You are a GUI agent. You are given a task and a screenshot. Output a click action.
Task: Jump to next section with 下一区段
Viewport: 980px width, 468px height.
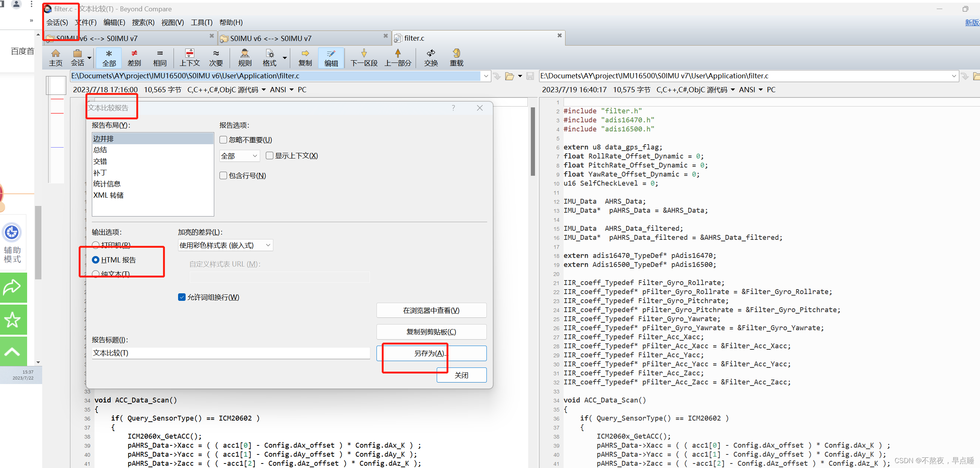point(364,58)
